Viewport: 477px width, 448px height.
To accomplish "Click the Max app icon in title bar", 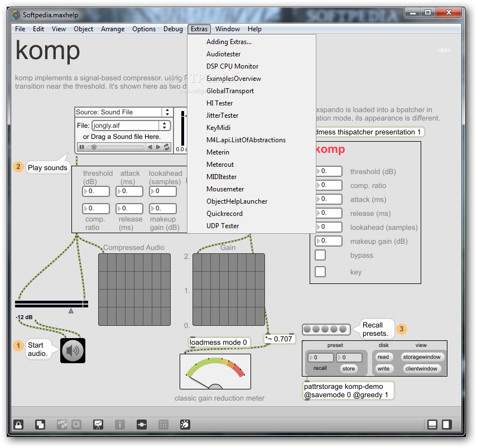I will point(16,15).
